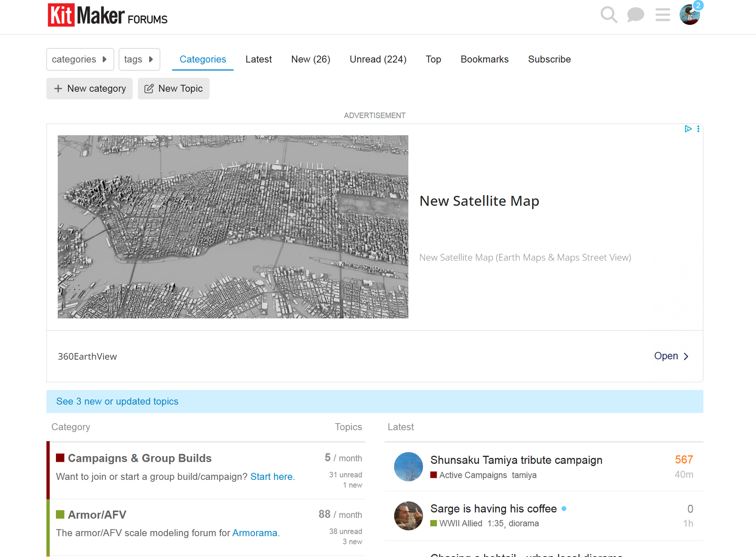The width and height of the screenshot is (756, 557).
Task: Switch to the Latest tab
Action: [x=259, y=59]
